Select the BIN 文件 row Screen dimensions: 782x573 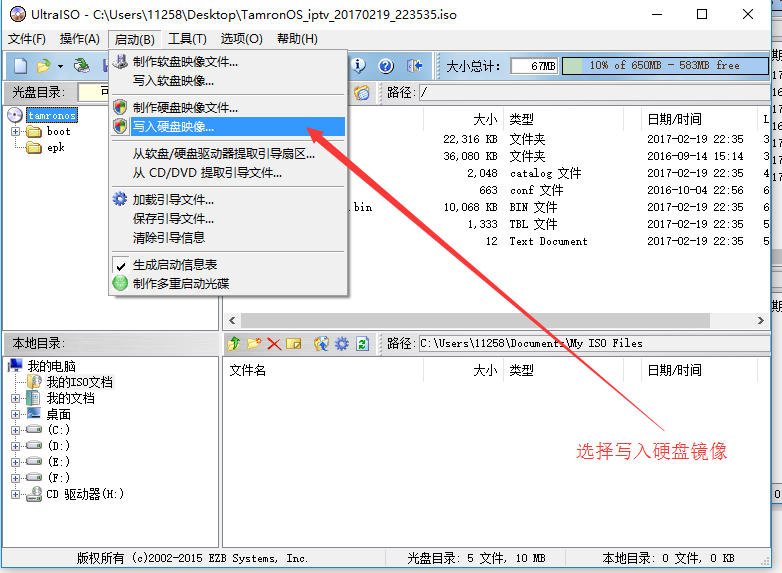coord(559,207)
